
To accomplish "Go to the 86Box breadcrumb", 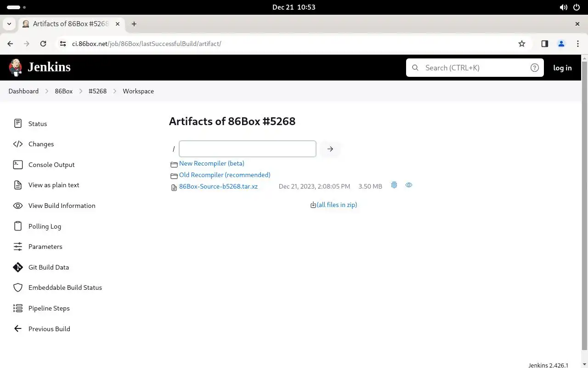I will [64, 91].
